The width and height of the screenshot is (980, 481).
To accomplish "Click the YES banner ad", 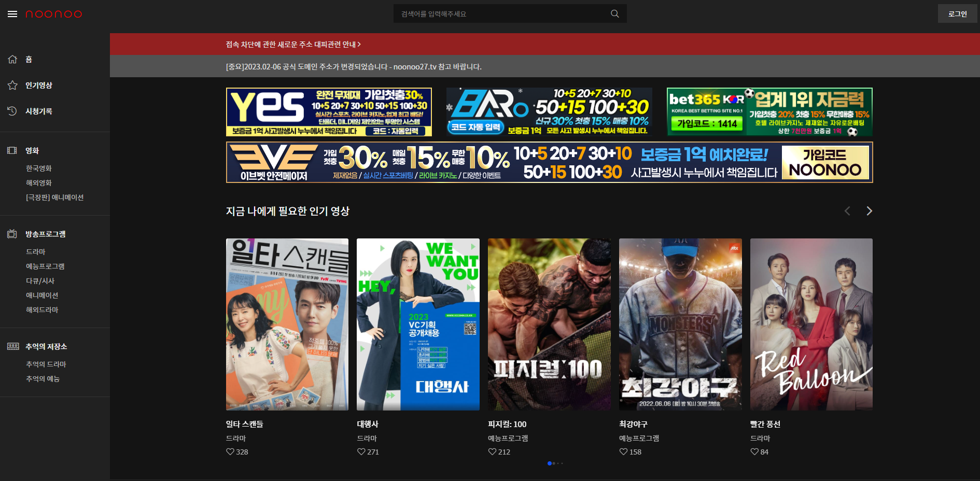I will click(329, 112).
